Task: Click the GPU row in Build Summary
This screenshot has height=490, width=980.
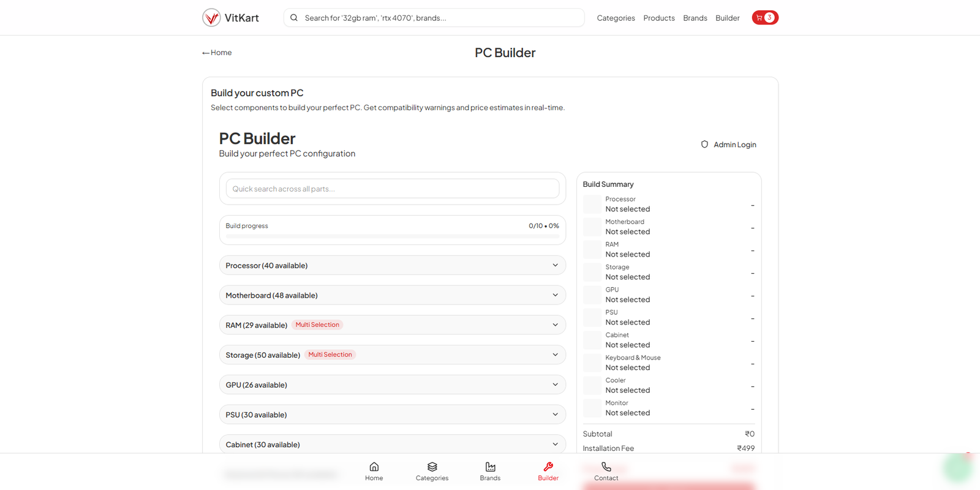Action: point(669,295)
